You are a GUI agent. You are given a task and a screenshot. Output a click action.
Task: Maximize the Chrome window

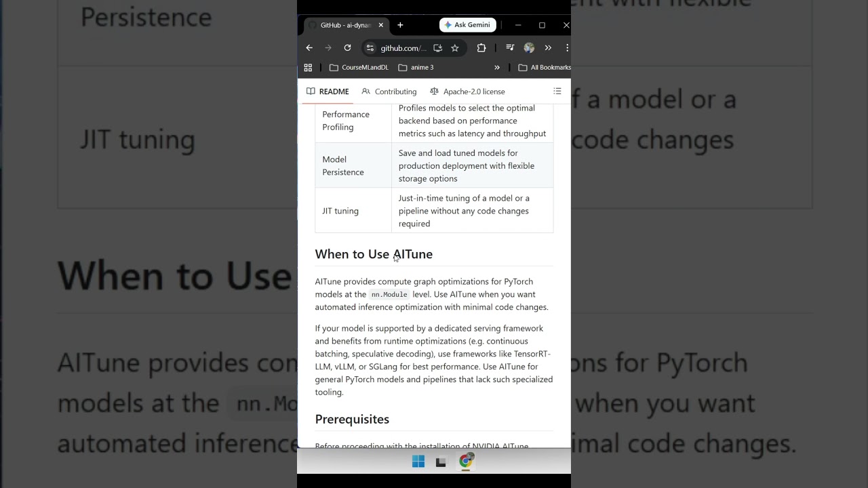point(542,25)
